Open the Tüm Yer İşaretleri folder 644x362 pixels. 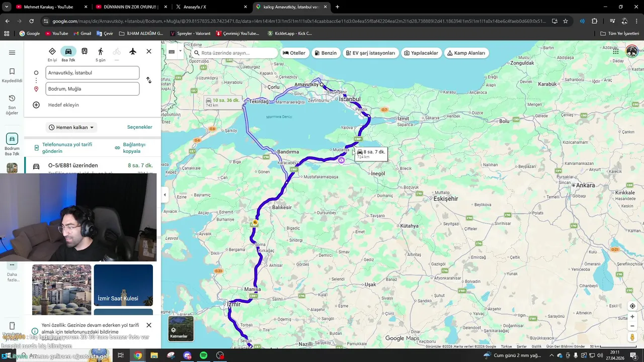tap(620, 33)
